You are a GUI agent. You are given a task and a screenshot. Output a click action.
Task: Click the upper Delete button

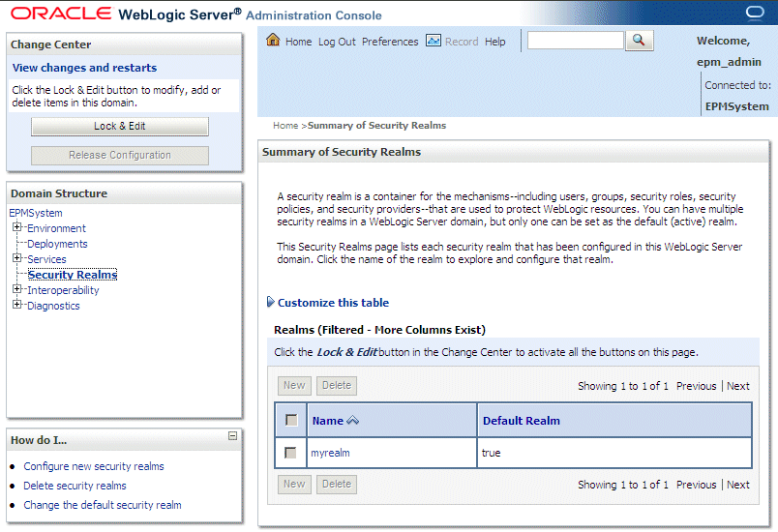(x=337, y=385)
